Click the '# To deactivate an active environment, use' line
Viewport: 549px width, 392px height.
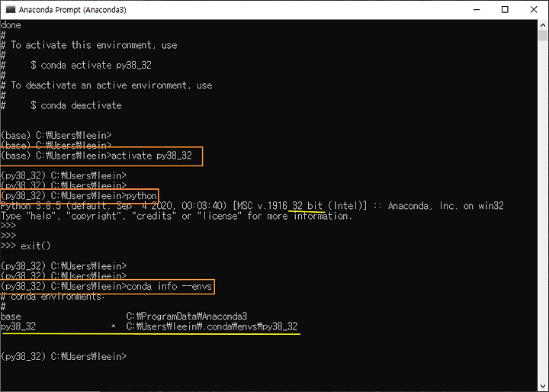[x=107, y=85]
